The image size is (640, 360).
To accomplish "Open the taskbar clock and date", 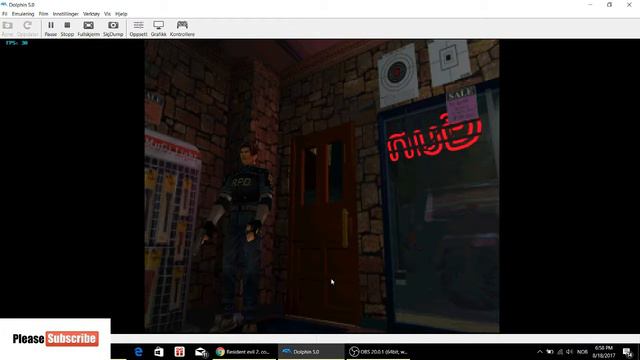I will pyautogui.click(x=604, y=352).
